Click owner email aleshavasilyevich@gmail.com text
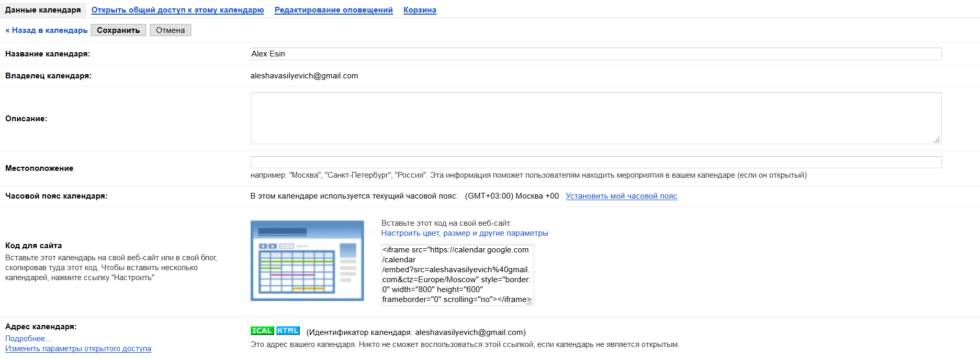The height and width of the screenshot is (359, 980). point(304,76)
